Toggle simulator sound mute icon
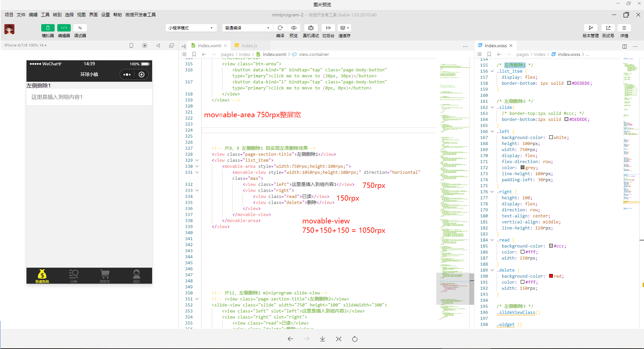The width and height of the screenshot is (644, 349). pyautogui.click(x=158, y=46)
